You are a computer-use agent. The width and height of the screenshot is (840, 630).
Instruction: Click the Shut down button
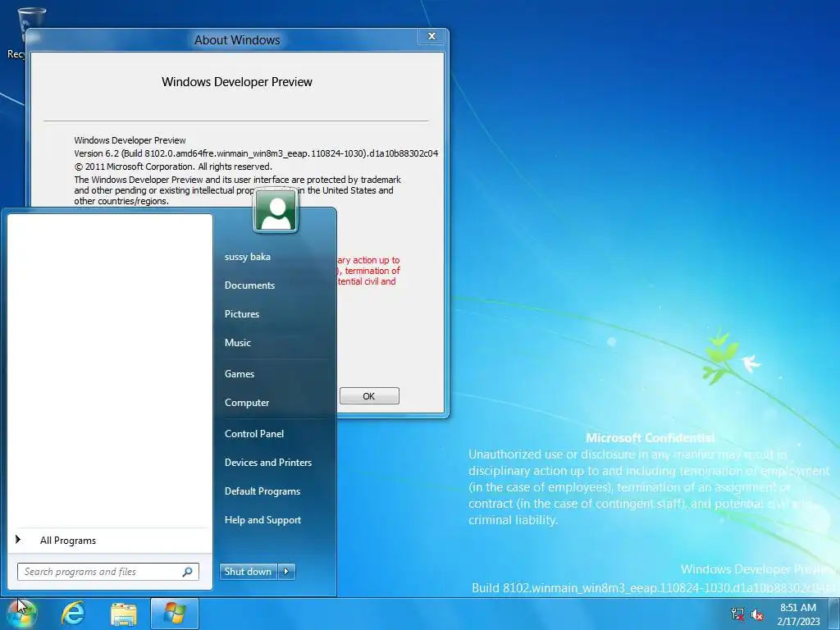248,572
